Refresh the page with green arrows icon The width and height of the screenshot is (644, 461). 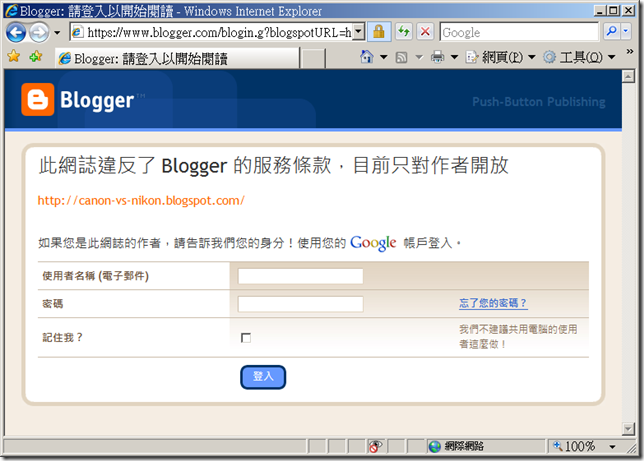point(404,32)
